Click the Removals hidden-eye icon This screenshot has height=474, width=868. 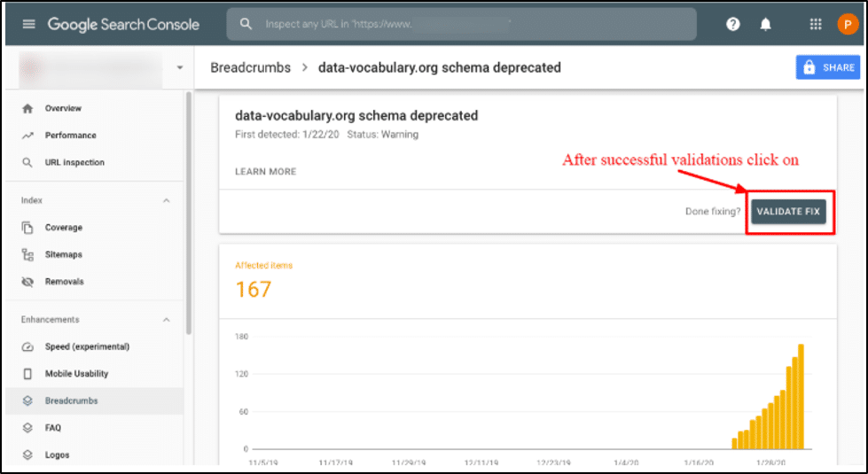click(27, 282)
